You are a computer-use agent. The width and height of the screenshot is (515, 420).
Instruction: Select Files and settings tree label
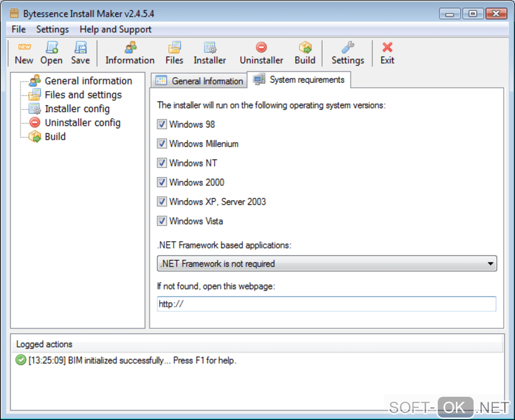(83, 94)
